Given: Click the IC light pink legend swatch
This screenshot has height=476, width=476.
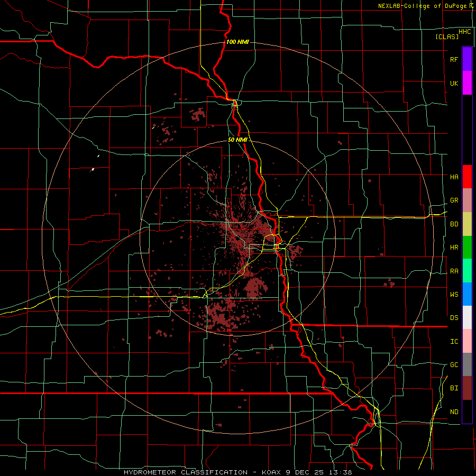Looking at the screenshot, I should click(x=467, y=341).
